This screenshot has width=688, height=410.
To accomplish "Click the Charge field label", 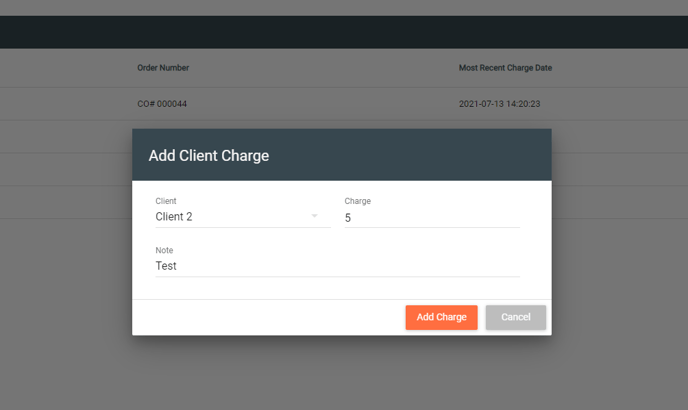I will point(358,201).
